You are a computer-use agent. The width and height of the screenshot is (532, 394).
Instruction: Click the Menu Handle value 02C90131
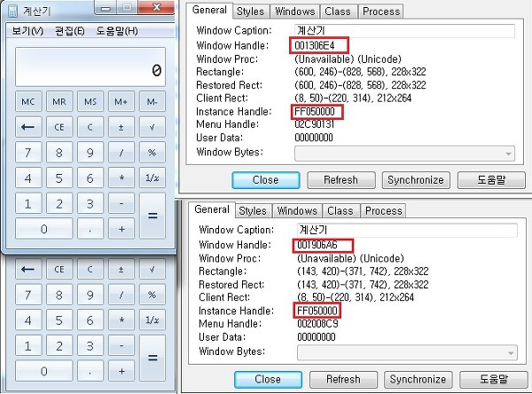[x=314, y=124]
